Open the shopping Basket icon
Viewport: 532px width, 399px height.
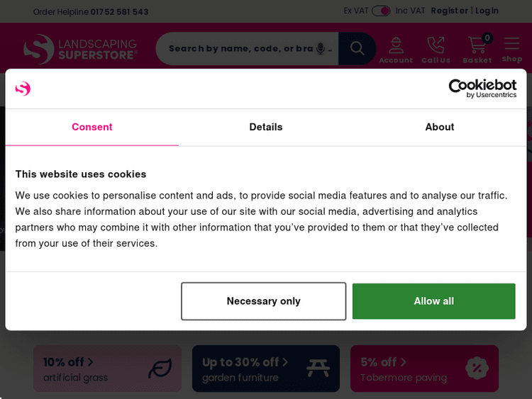coord(477,49)
